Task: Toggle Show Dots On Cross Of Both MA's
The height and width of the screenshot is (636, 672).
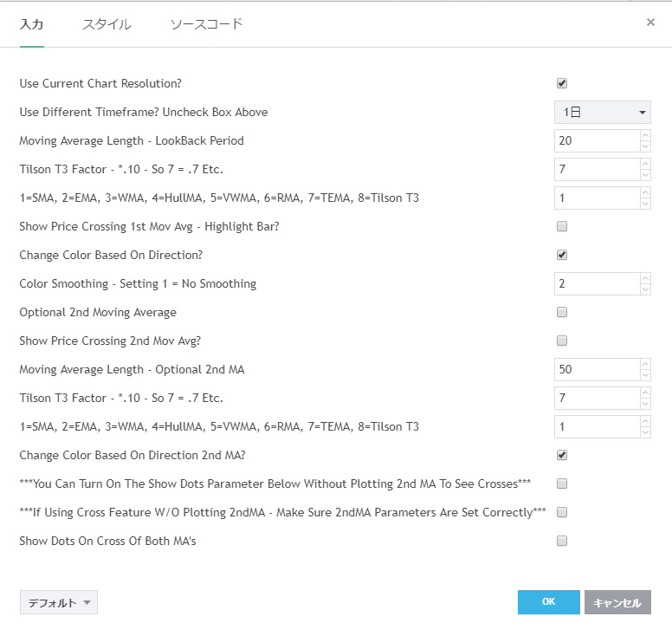Action: (x=562, y=541)
